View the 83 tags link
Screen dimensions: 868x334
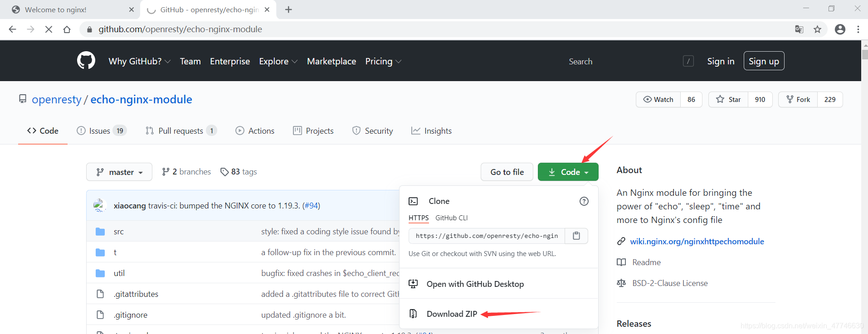239,172
